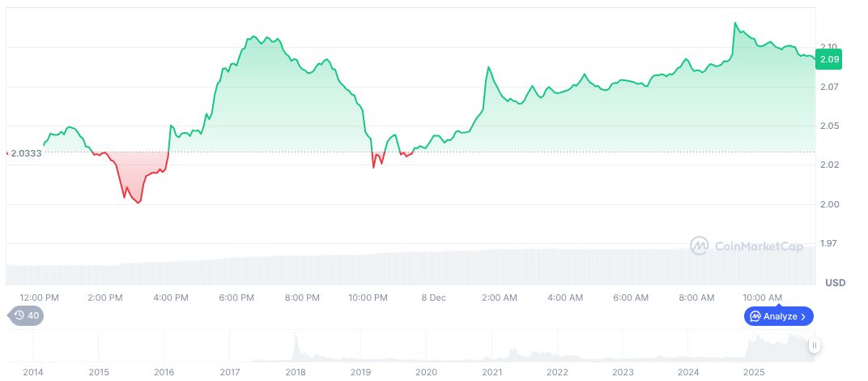Click the 2:00 AM time axis label
Viewport: 868px width, 381px height.
[x=500, y=298]
